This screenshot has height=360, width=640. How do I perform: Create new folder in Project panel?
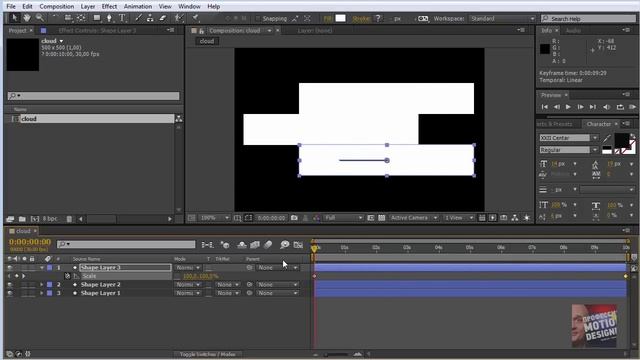(x=22, y=219)
